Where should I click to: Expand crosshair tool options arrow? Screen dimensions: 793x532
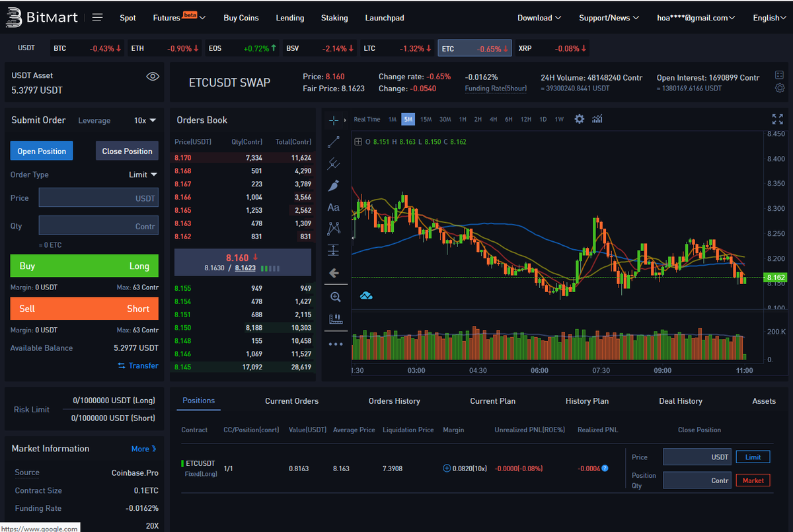pos(344,120)
